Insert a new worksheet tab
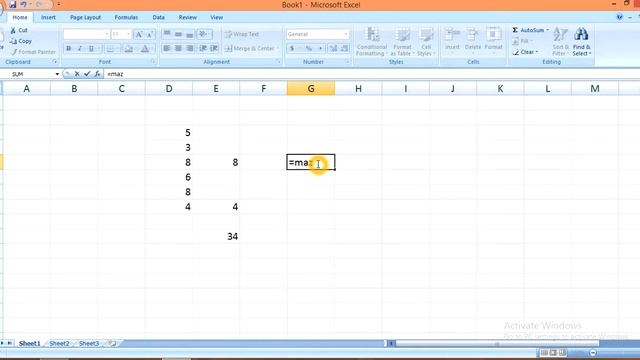The height and width of the screenshot is (360, 640). (112, 343)
